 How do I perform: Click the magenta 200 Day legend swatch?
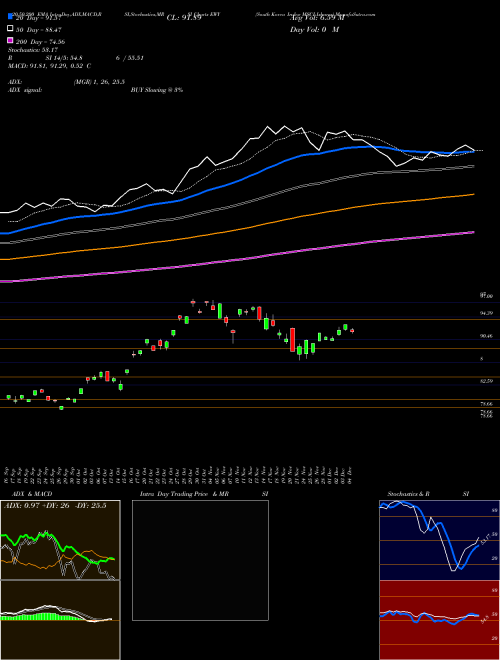click(10, 41)
